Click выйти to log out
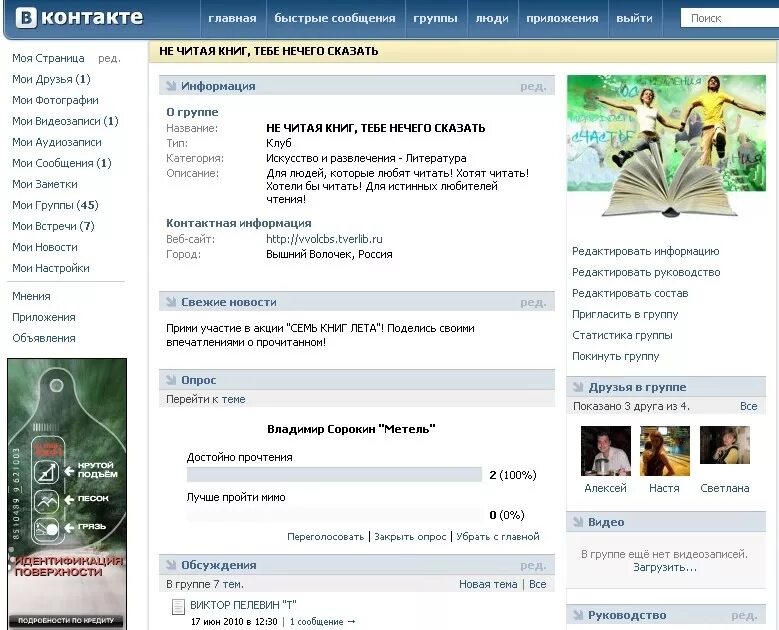Screen dimensions: 779x630 (x=634, y=18)
